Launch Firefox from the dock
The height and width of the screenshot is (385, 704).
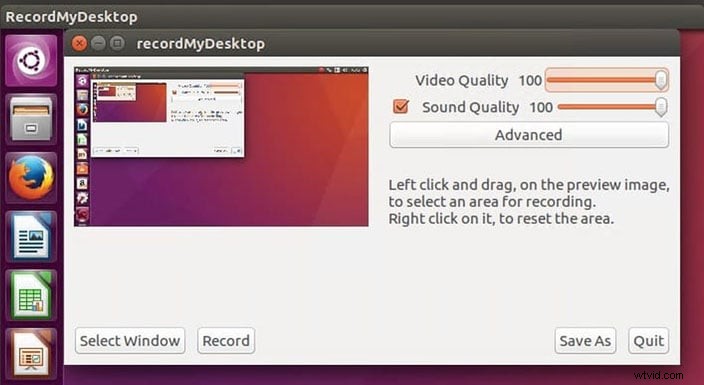tap(31, 177)
